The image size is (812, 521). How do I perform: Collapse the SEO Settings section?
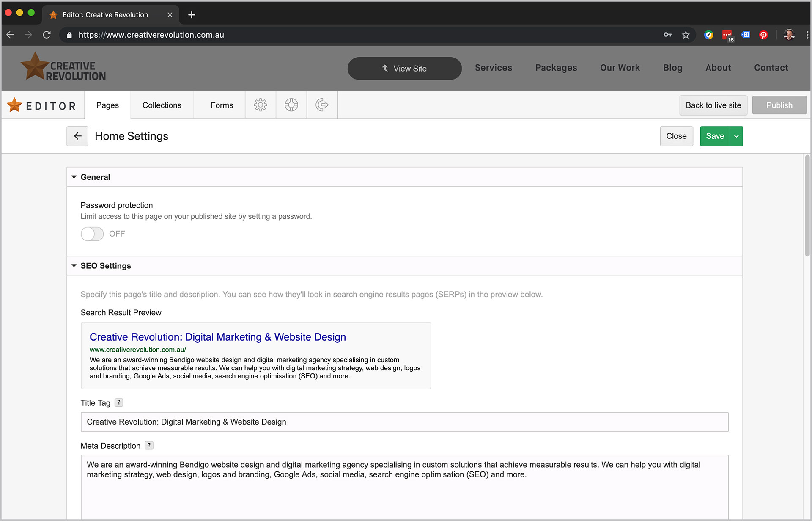[x=74, y=266]
